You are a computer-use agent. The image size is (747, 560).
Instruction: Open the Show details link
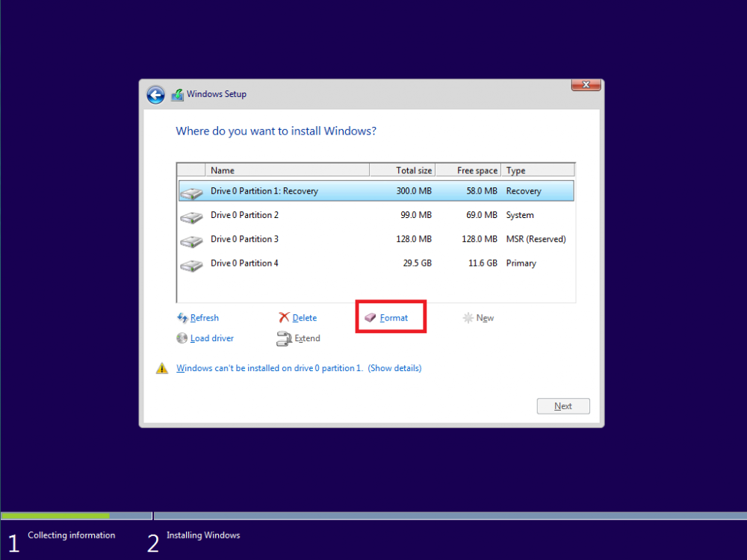(394, 368)
